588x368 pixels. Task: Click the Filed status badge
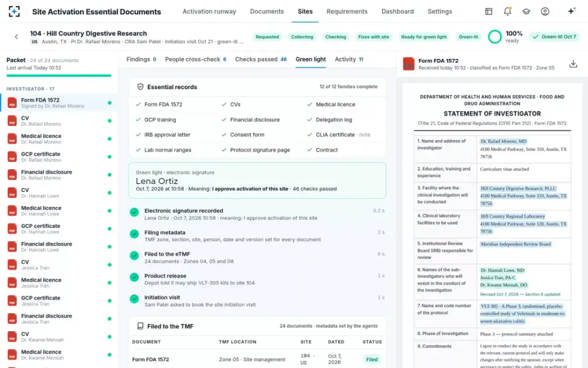click(372, 359)
